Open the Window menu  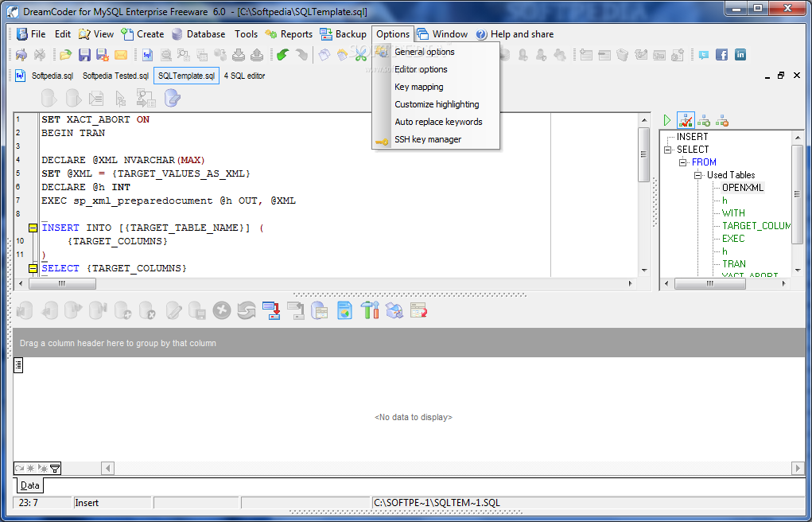(443, 34)
